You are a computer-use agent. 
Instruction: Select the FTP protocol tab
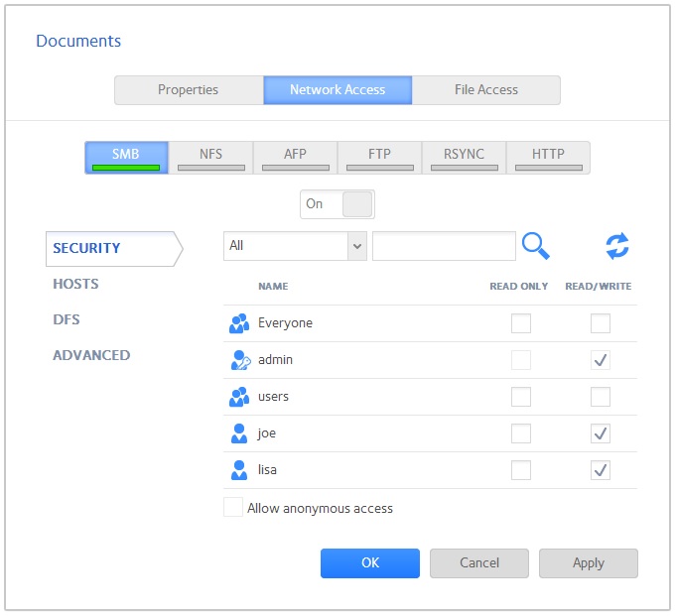pos(379,157)
